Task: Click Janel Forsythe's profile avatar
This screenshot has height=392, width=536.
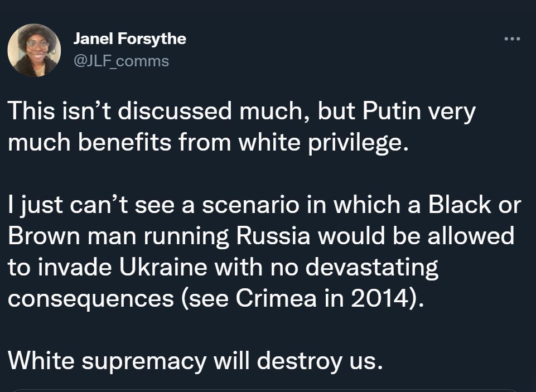Action: click(34, 50)
